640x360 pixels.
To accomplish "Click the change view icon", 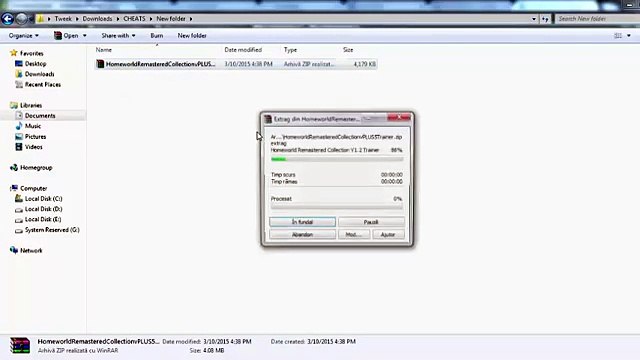I will tap(618, 36).
